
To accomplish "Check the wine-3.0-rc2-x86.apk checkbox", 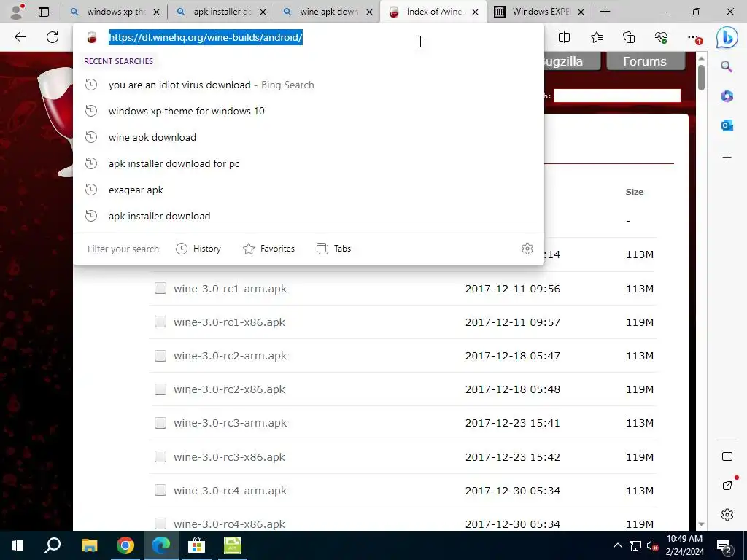I will pyautogui.click(x=160, y=389).
